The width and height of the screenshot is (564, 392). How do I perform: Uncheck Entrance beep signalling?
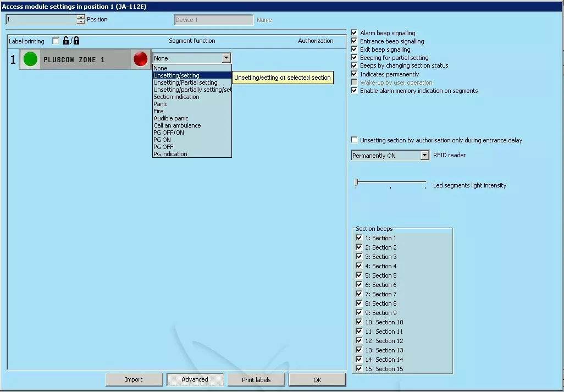click(355, 41)
